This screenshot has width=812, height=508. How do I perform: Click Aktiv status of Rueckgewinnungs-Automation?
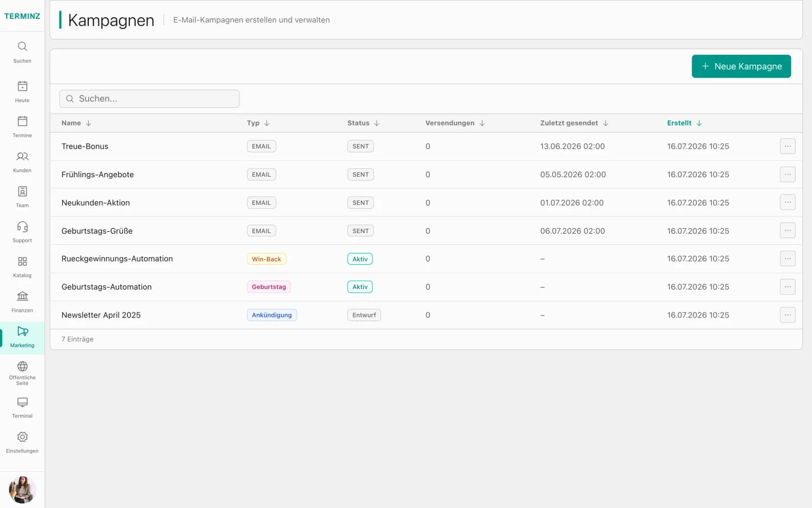(360, 259)
